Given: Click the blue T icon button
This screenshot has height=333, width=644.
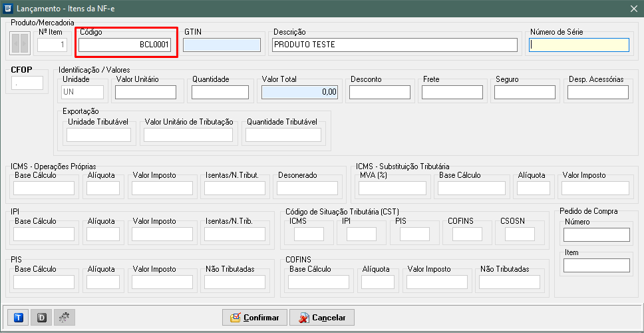Looking at the screenshot, I should (x=18, y=318).
